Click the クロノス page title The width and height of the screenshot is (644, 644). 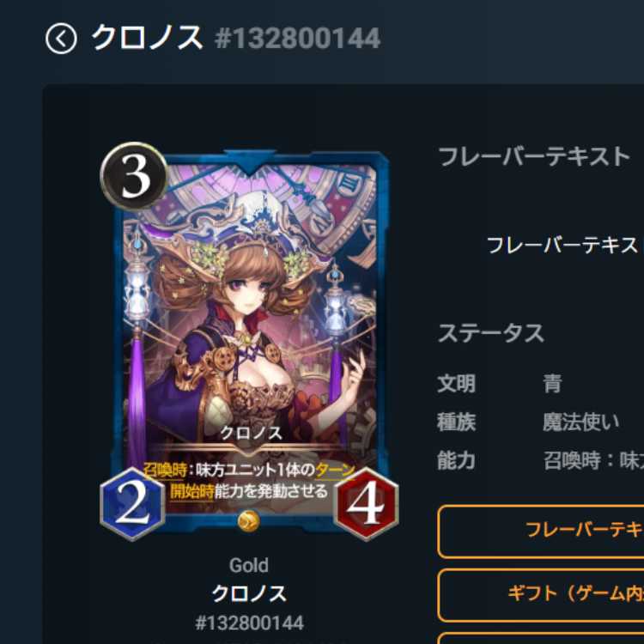click(x=147, y=38)
